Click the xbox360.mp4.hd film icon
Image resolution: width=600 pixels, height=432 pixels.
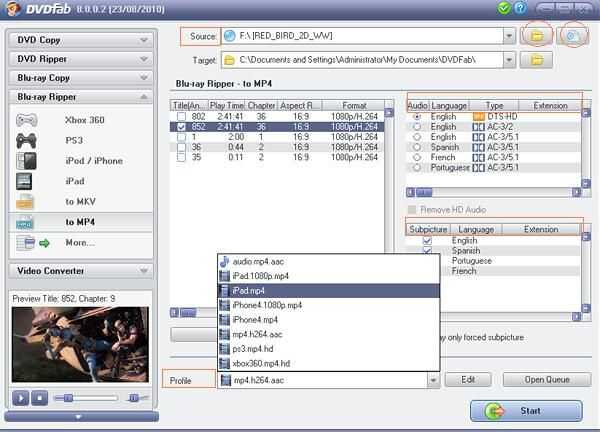(225, 364)
